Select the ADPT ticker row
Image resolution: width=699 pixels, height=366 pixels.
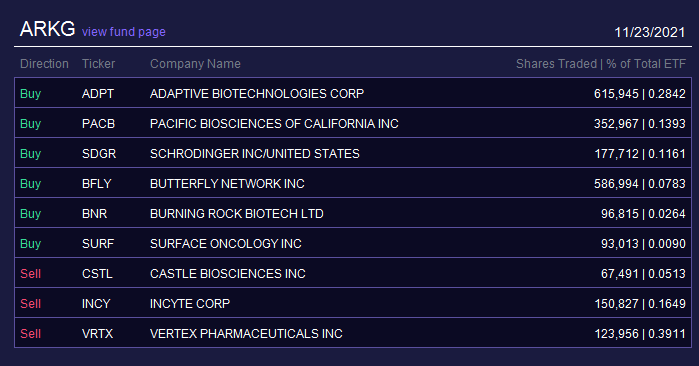tap(353, 93)
